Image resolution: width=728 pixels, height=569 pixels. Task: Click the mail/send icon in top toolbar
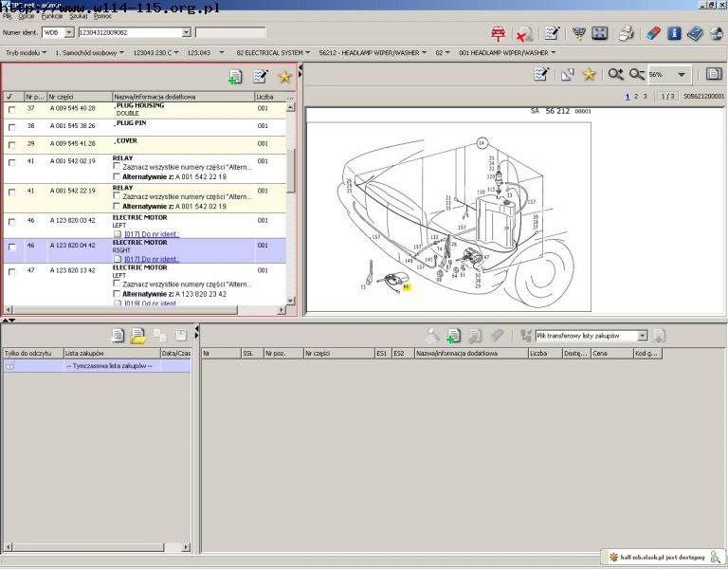click(x=717, y=33)
